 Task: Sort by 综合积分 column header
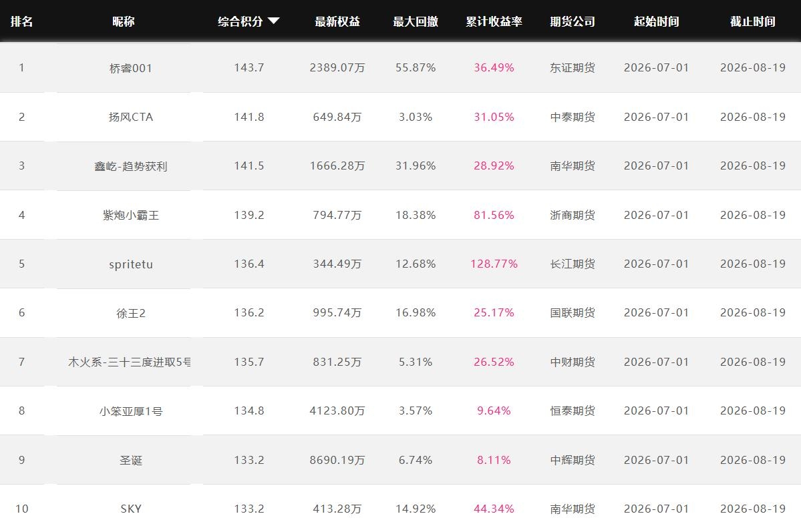pyautogui.click(x=240, y=21)
